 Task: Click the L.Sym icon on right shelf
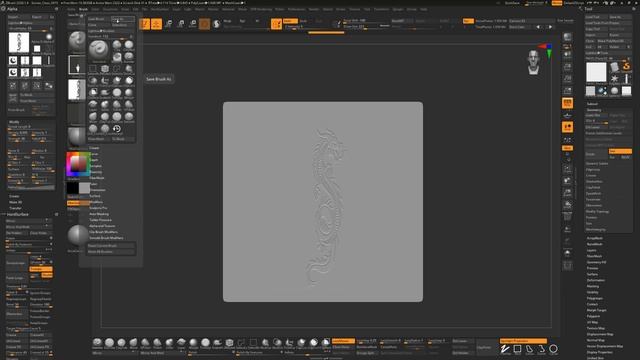coord(567,140)
